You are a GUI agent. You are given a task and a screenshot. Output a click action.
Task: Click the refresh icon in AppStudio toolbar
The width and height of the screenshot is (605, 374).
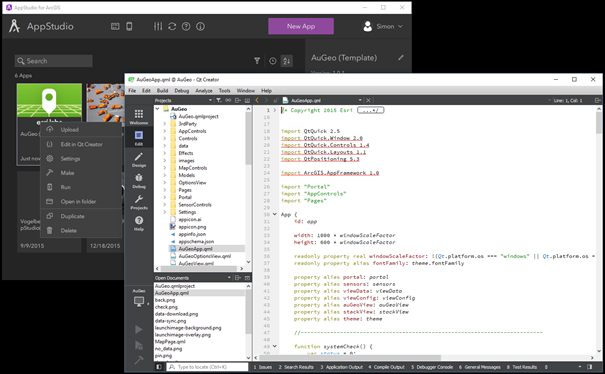click(172, 26)
